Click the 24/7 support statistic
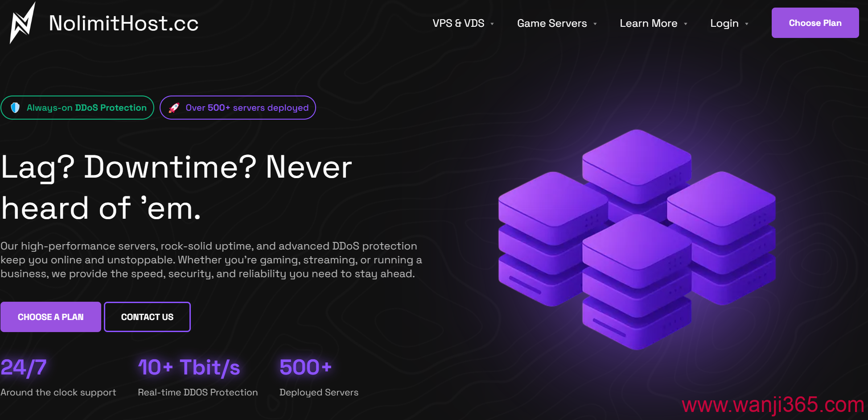The width and height of the screenshot is (868, 420). pyautogui.click(x=24, y=368)
